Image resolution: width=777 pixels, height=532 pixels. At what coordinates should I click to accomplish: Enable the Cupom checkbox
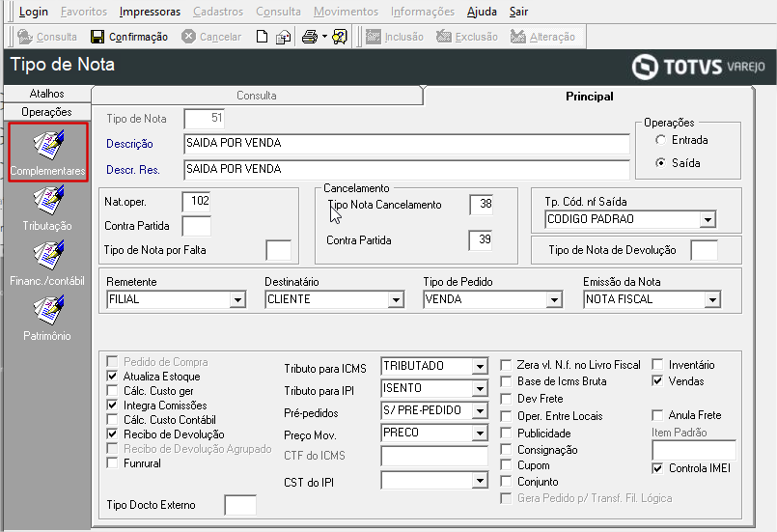(506, 465)
